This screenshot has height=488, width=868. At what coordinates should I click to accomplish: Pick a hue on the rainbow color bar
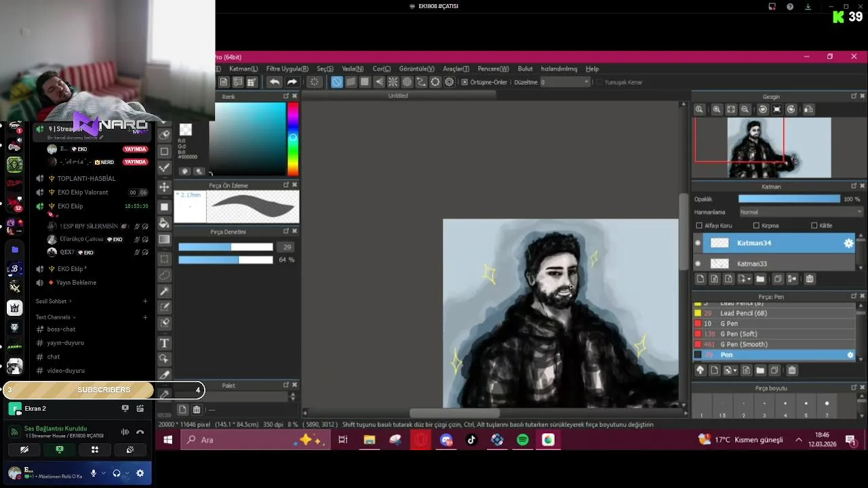coord(293,139)
